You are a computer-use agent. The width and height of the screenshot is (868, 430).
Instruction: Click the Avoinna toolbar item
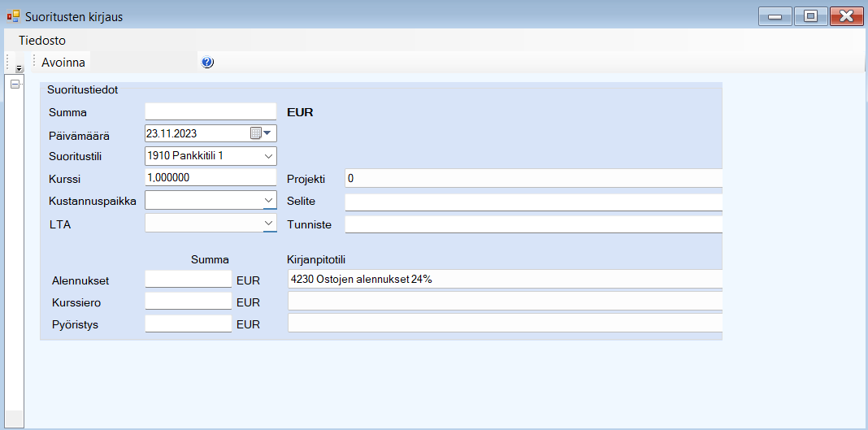coord(63,63)
